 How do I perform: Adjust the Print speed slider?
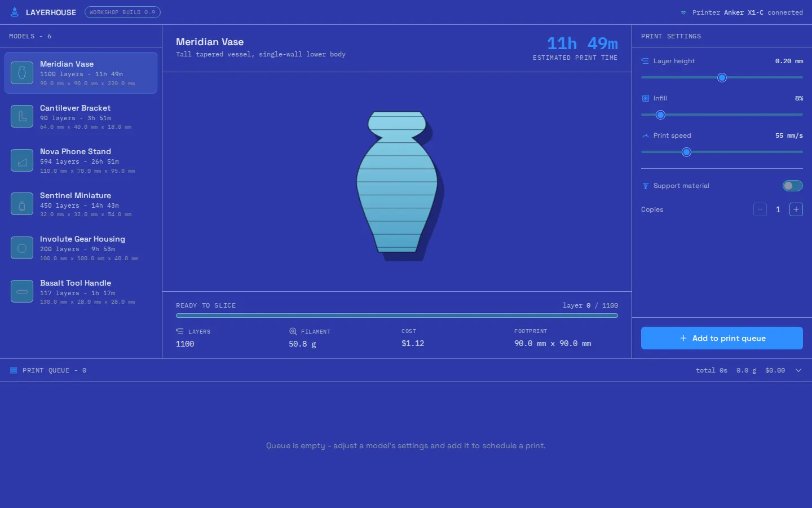coord(722,152)
